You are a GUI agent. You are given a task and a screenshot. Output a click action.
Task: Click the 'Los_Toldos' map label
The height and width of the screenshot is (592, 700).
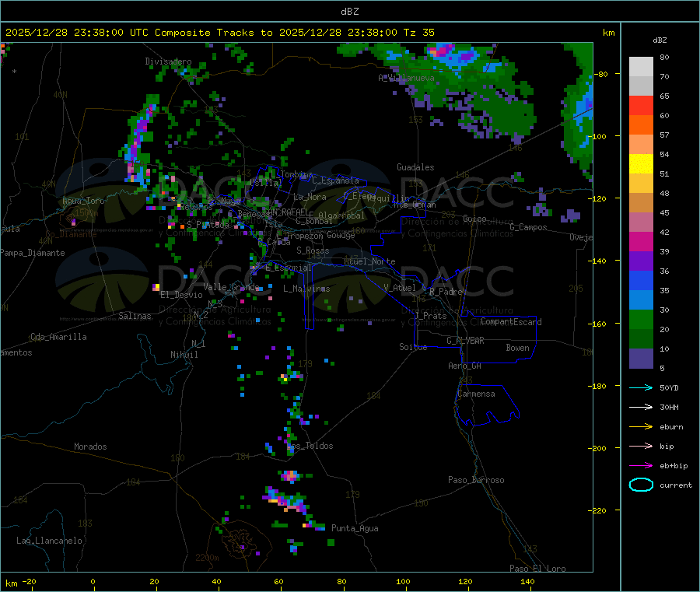click(x=310, y=446)
